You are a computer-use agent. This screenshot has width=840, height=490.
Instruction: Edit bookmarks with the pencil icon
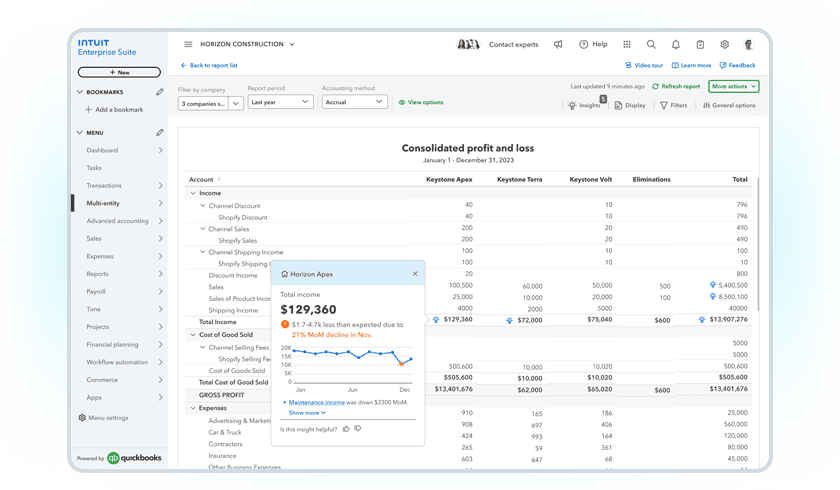point(160,92)
